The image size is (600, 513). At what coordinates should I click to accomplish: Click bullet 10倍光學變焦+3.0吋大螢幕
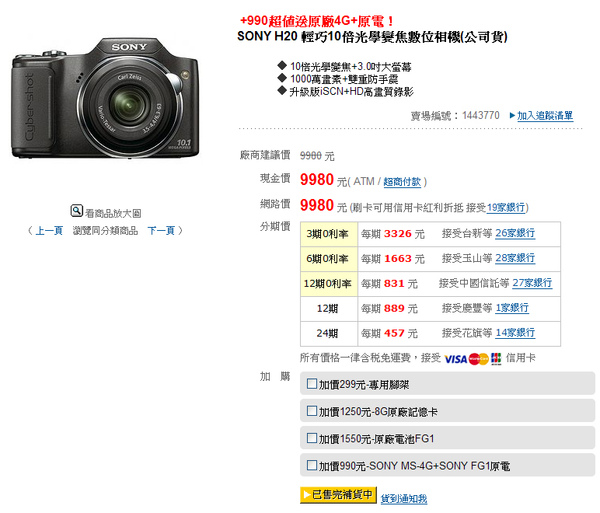pos(351,67)
